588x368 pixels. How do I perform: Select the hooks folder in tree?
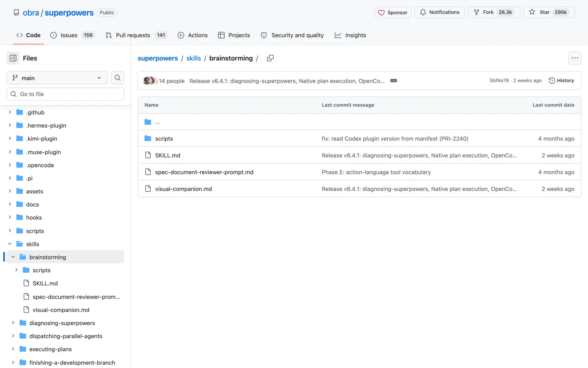pos(34,217)
